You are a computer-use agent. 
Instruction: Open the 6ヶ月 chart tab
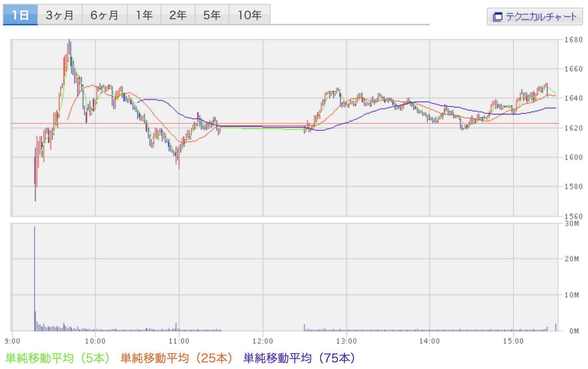[105, 15]
